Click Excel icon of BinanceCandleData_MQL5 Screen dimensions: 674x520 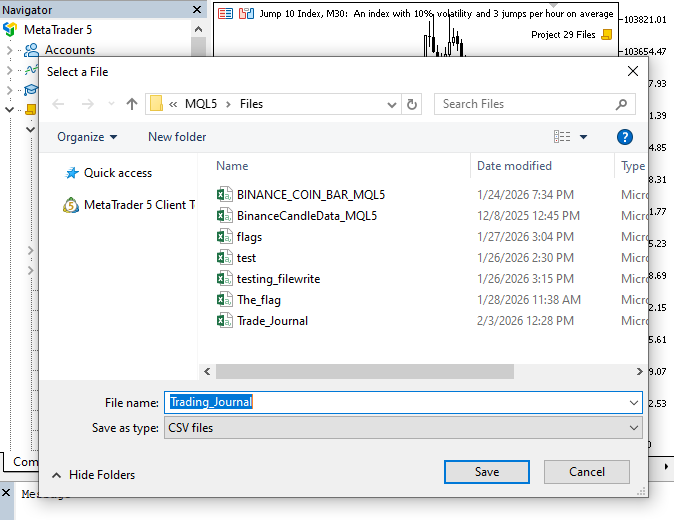tap(225, 215)
